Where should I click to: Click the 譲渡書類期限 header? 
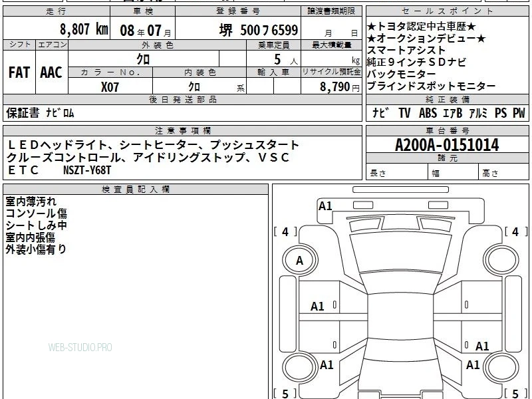(x=331, y=11)
